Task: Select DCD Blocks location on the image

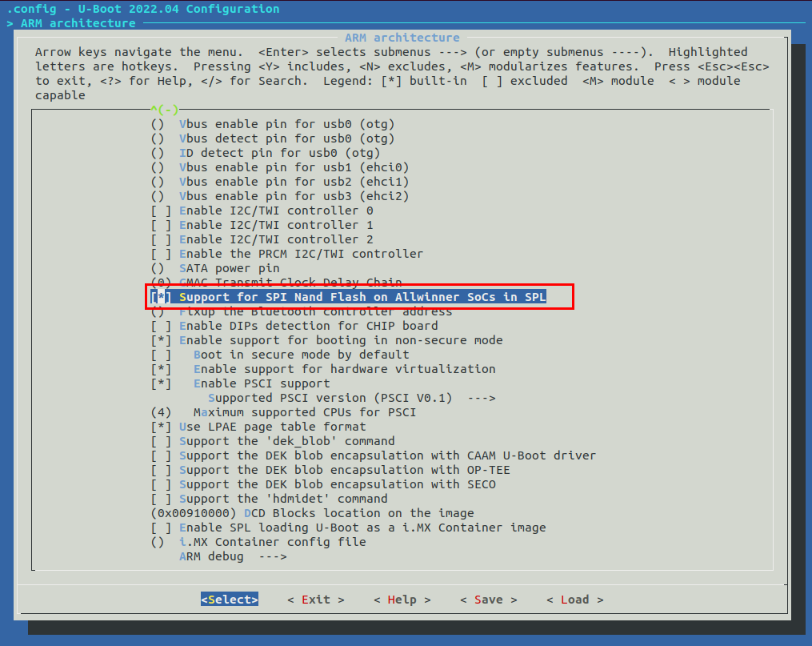Action: tap(312, 513)
